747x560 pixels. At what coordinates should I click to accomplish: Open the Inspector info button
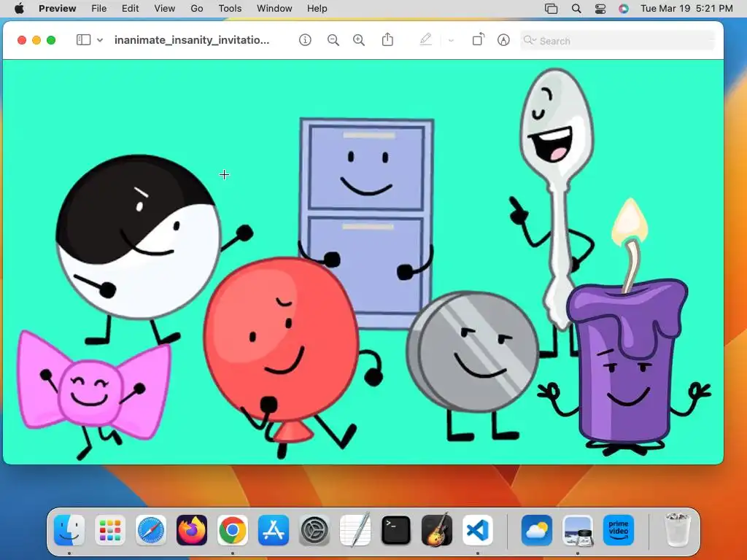pyautogui.click(x=305, y=40)
